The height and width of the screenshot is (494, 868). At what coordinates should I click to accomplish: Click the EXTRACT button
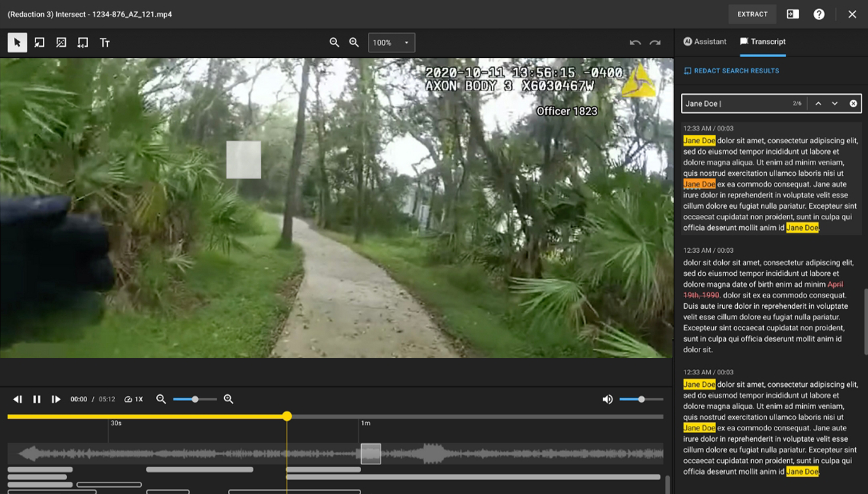coord(752,14)
